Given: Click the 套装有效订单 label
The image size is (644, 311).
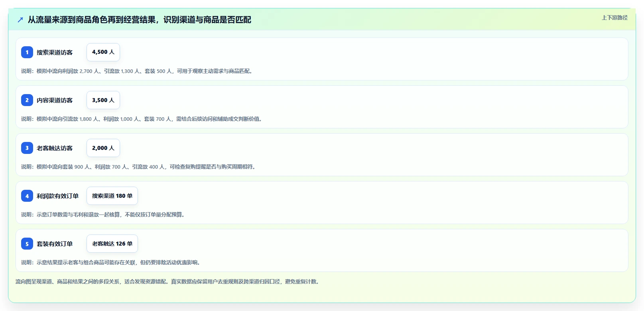Looking at the screenshot, I should point(55,244).
